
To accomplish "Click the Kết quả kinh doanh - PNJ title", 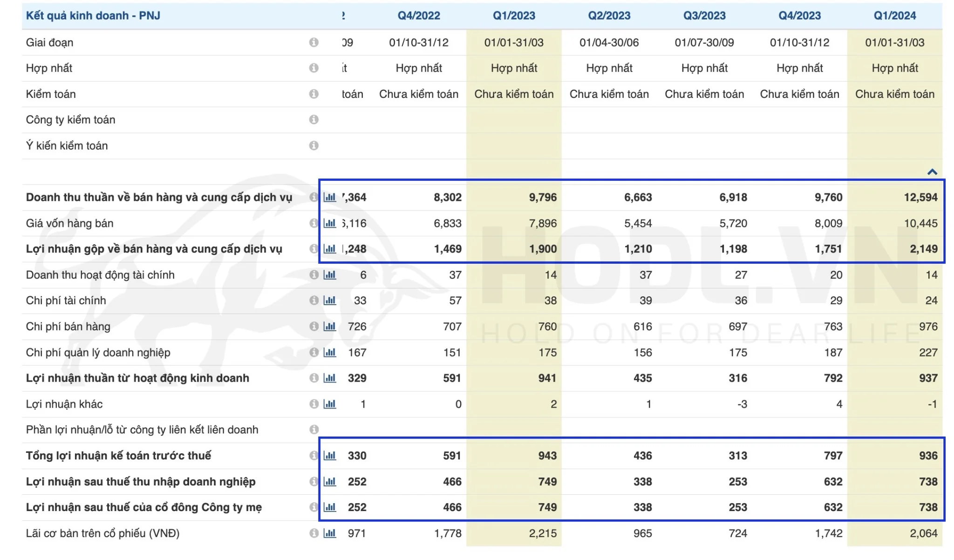I will (x=93, y=16).
